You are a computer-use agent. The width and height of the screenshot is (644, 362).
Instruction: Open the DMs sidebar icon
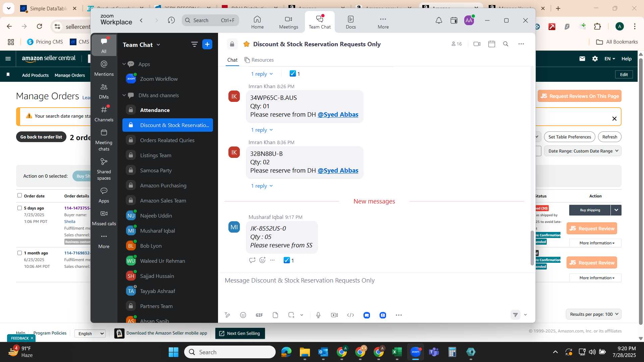104,91
